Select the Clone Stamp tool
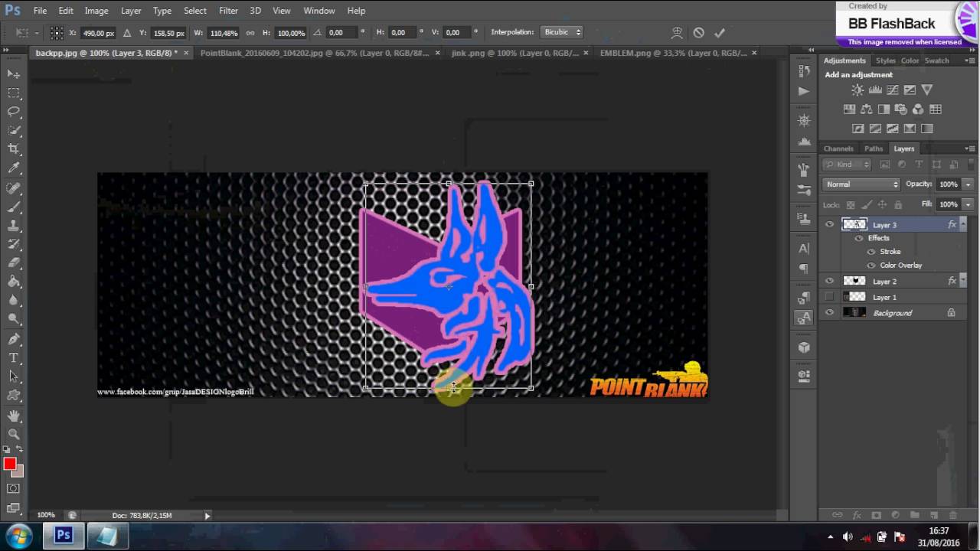Image resolution: width=980 pixels, height=551 pixels. point(14,226)
